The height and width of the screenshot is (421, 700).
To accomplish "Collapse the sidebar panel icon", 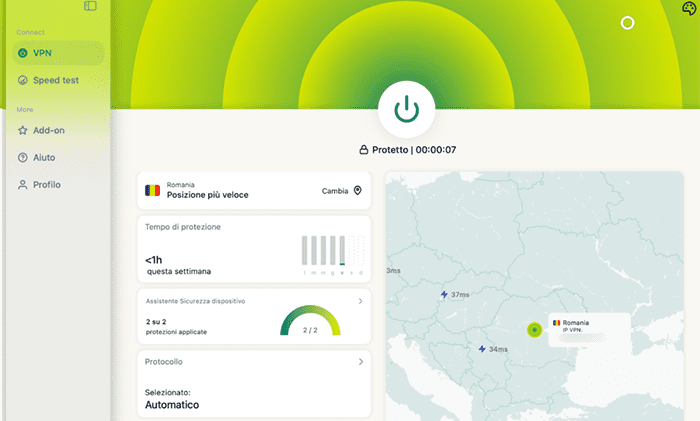I will pyautogui.click(x=91, y=6).
